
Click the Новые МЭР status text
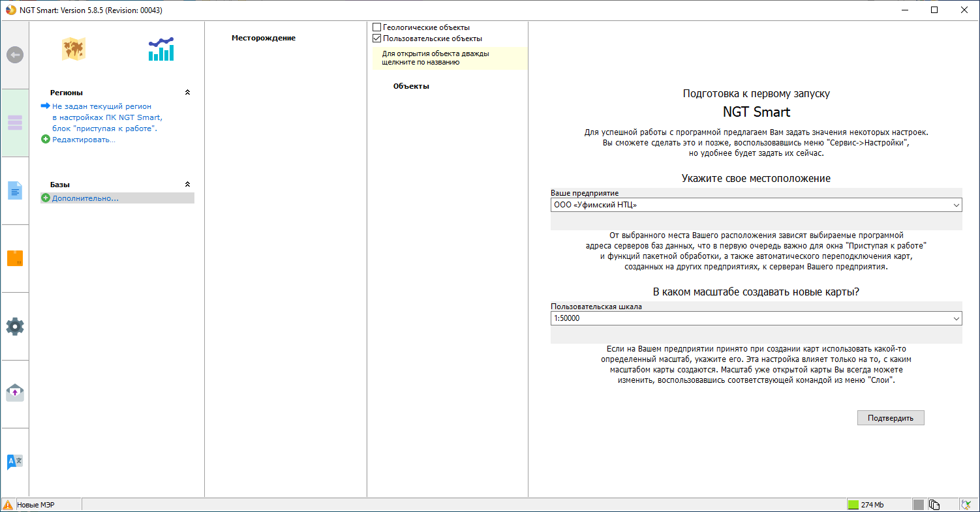pos(37,505)
